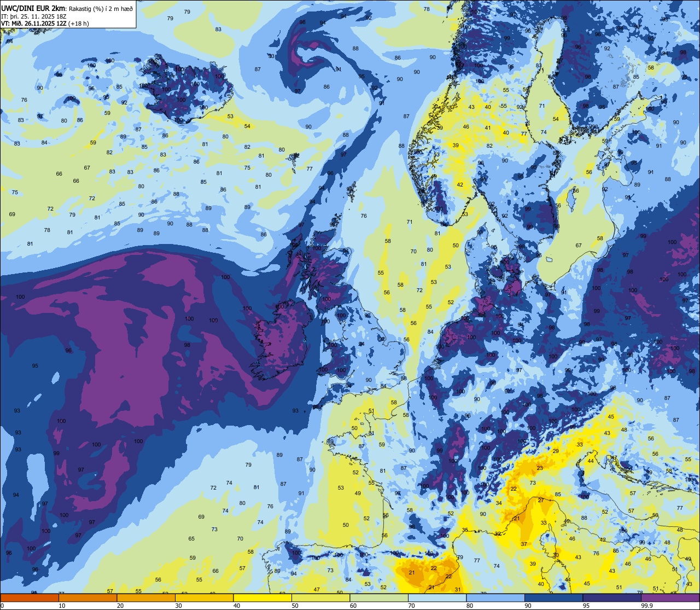Click the '0' label at legend start

3,606
